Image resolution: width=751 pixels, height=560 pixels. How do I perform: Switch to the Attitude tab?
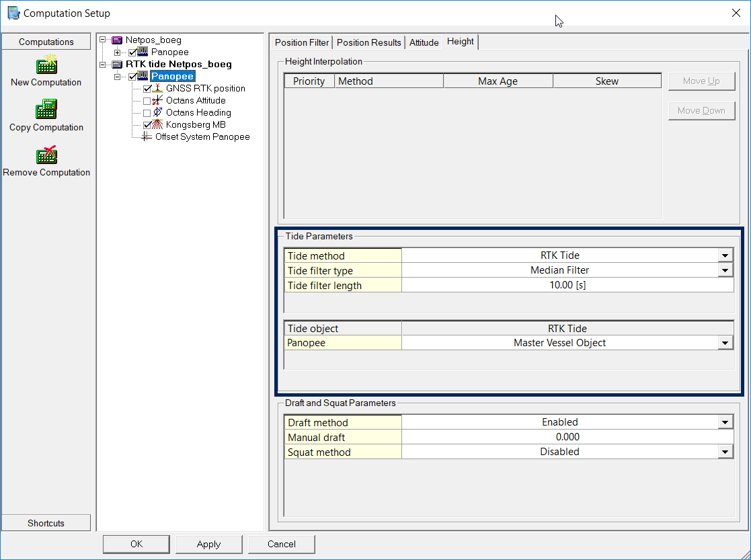tap(424, 42)
